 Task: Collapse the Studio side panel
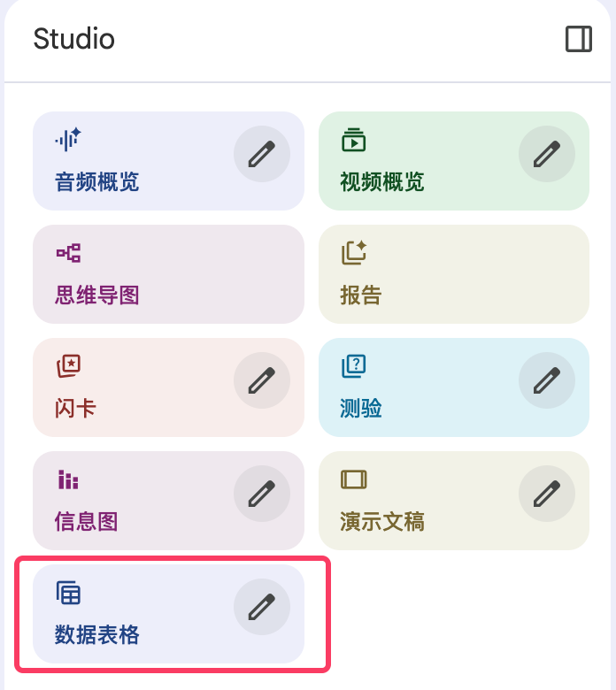578,40
